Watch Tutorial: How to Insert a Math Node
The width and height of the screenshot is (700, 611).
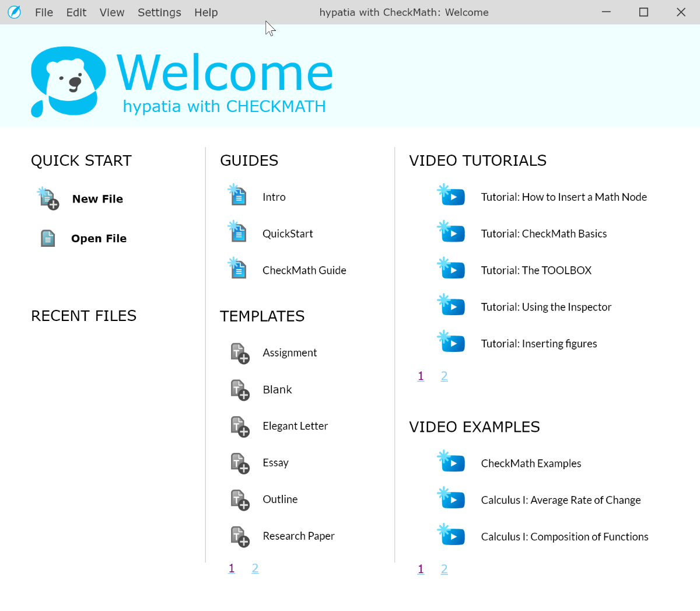(x=564, y=197)
